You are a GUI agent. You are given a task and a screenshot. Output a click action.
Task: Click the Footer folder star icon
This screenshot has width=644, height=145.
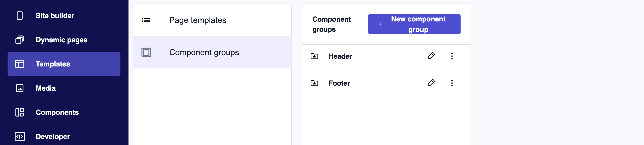point(314,83)
